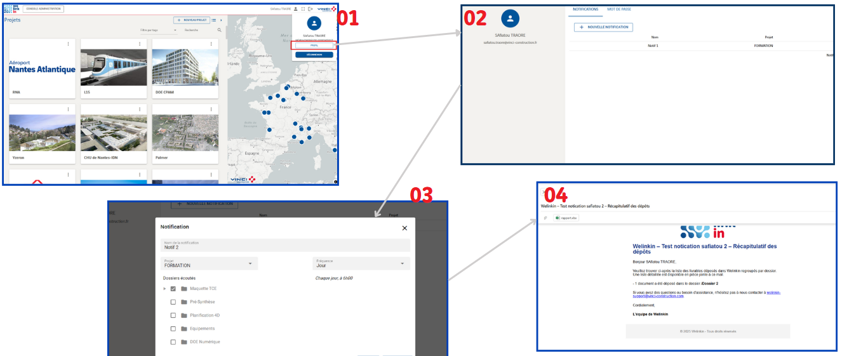
Task: Open the three-dot menu on RNA card
Action: [x=68, y=44]
